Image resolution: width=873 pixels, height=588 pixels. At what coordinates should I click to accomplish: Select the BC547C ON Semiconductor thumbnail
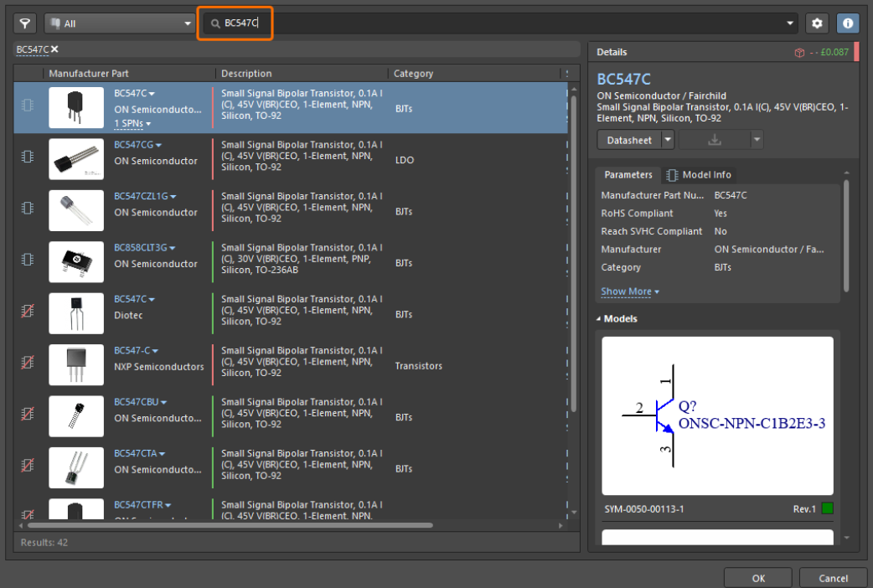click(76, 107)
